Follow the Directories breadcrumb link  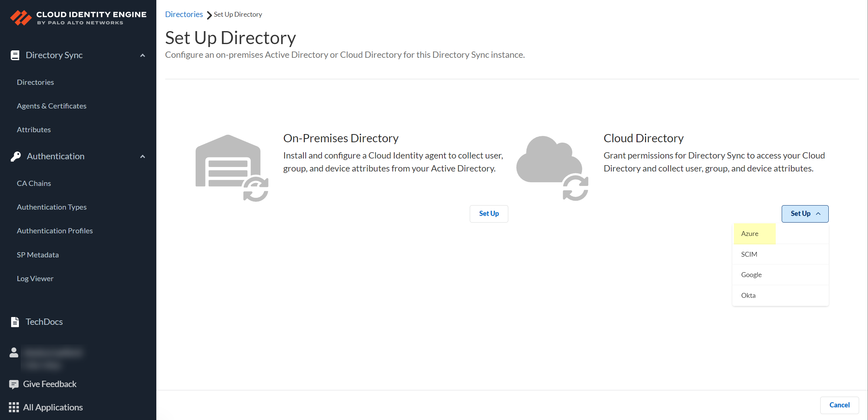pyautogui.click(x=184, y=14)
